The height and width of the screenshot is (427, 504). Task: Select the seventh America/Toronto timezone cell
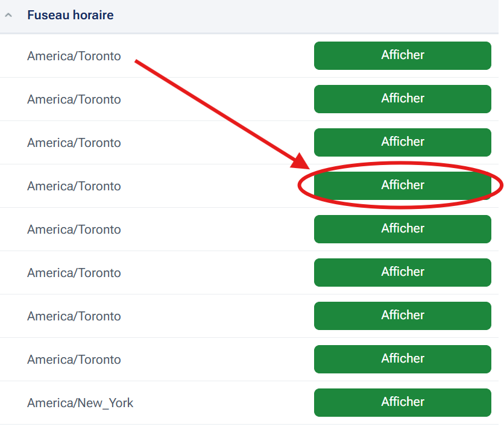[74, 316]
